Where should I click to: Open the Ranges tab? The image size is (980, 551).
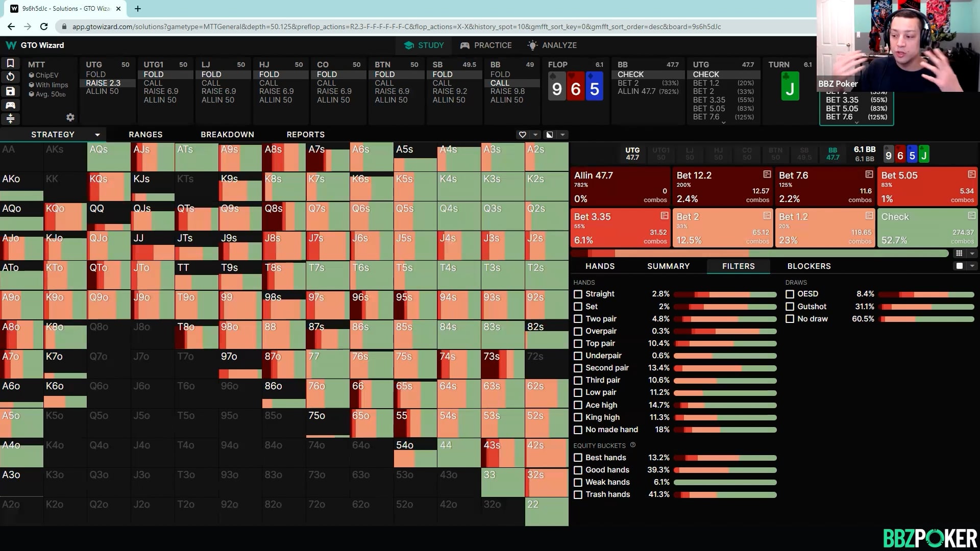[145, 135]
